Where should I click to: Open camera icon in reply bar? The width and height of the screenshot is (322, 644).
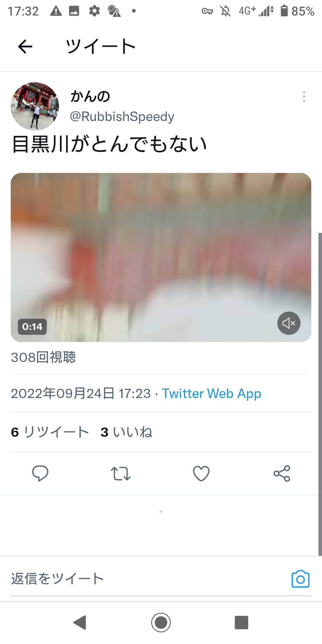click(x=300, y=579)
